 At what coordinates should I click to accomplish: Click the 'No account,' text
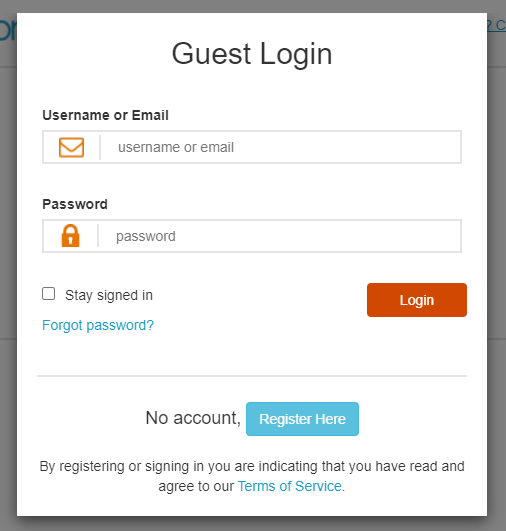193,418
